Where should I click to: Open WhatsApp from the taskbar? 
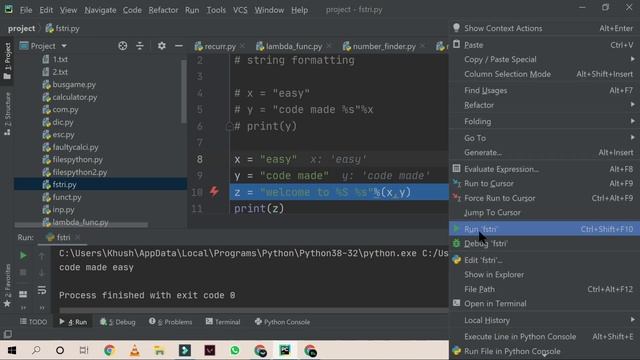pos(235,350)
